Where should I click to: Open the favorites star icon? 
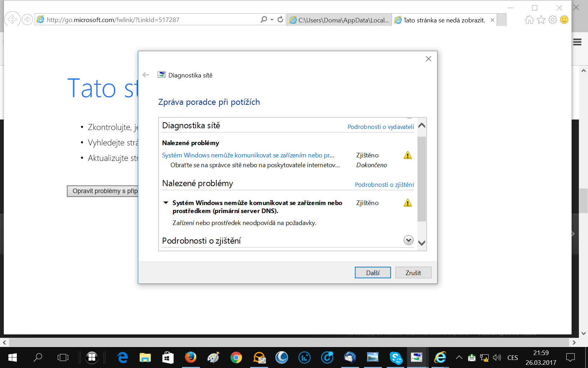[x=541, y=20]
